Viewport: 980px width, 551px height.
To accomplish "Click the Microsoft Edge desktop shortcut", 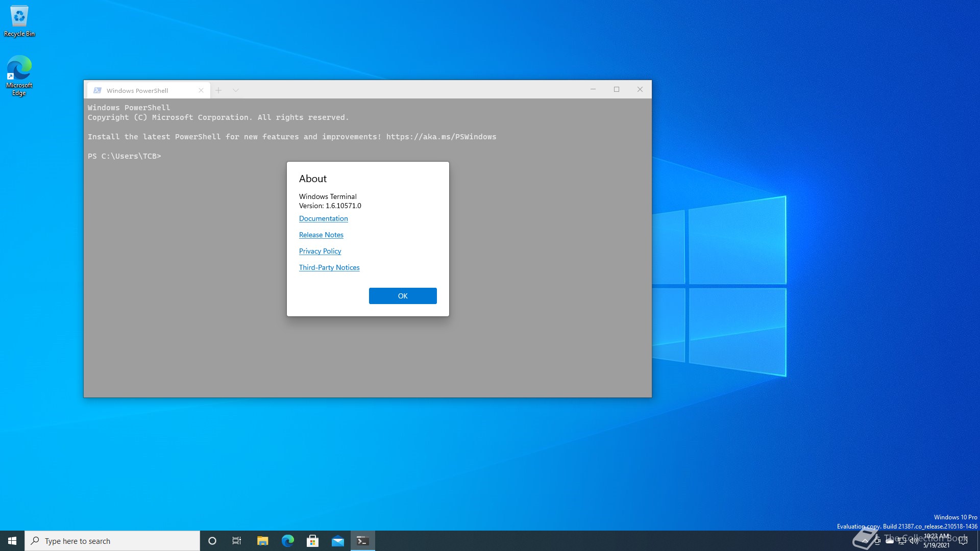I will (19, 76).
